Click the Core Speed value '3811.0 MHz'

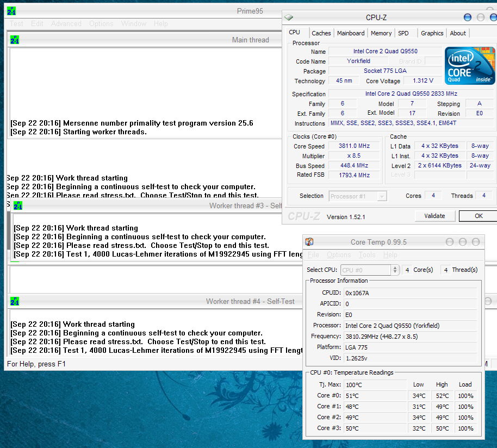point(354,146)
